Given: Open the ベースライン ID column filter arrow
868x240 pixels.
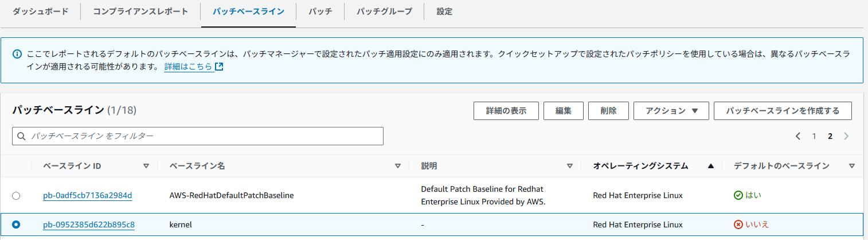Looking at the screenshot, I should pyautogui.click(x=146, y=166).
